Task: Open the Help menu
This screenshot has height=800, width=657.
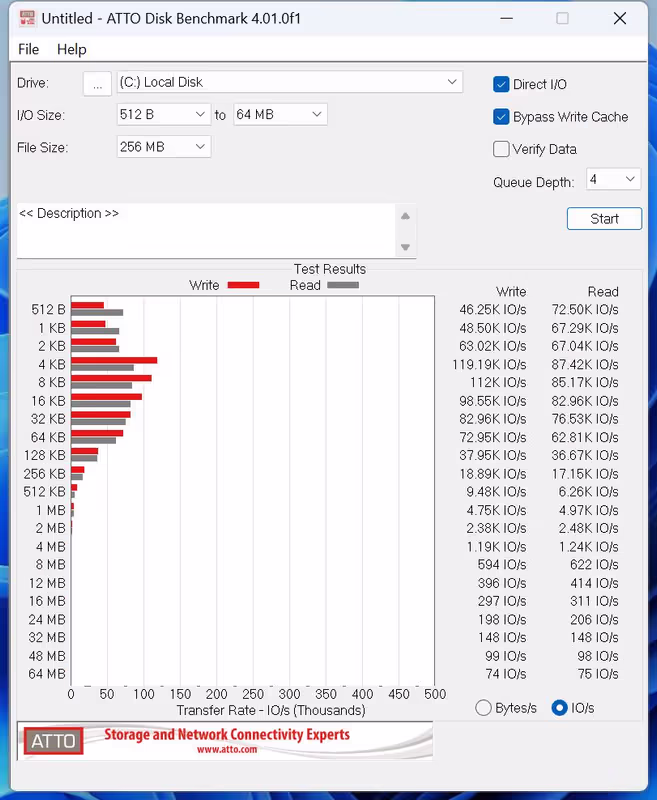Action: 72,49
